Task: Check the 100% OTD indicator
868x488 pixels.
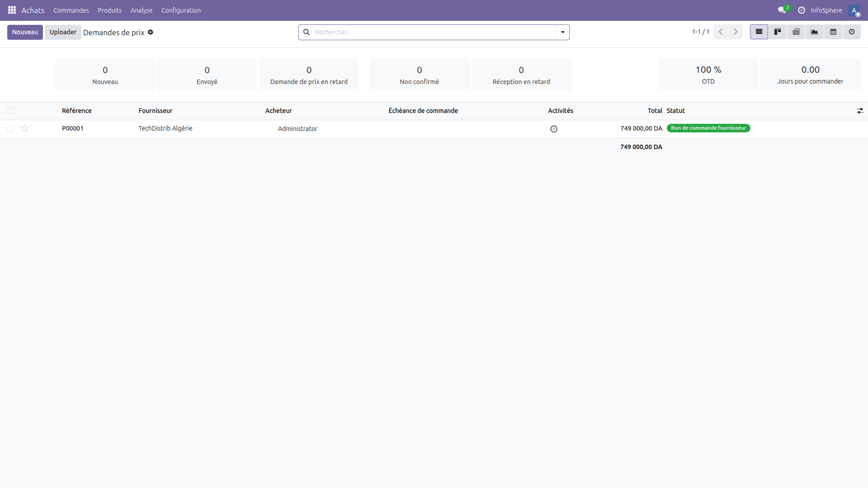Action: coord(708,74)
